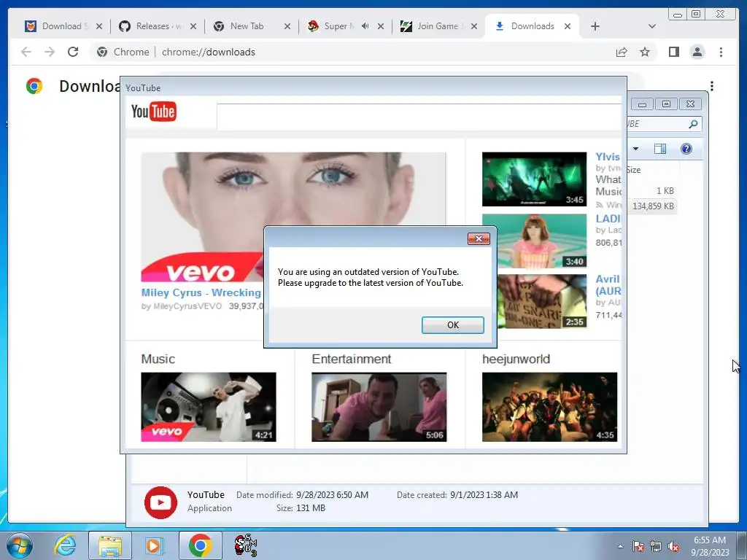The height and width of the screenshot is (560, 747).
Task: Click the YouTube logo in the app window
Action: coord(153,112)
